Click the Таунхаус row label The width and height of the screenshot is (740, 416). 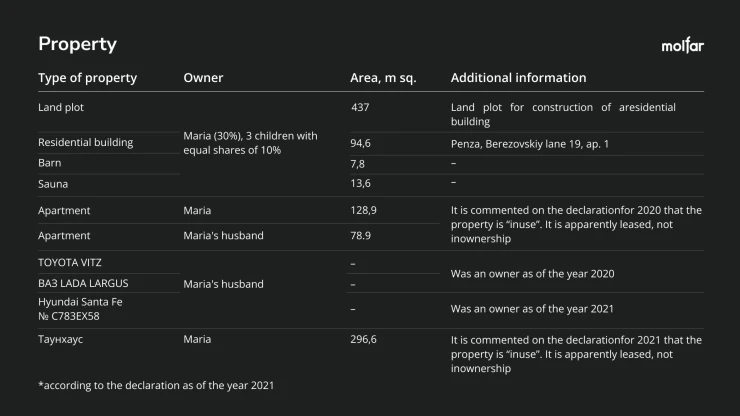pyautogui.click(x=60, y=340)
